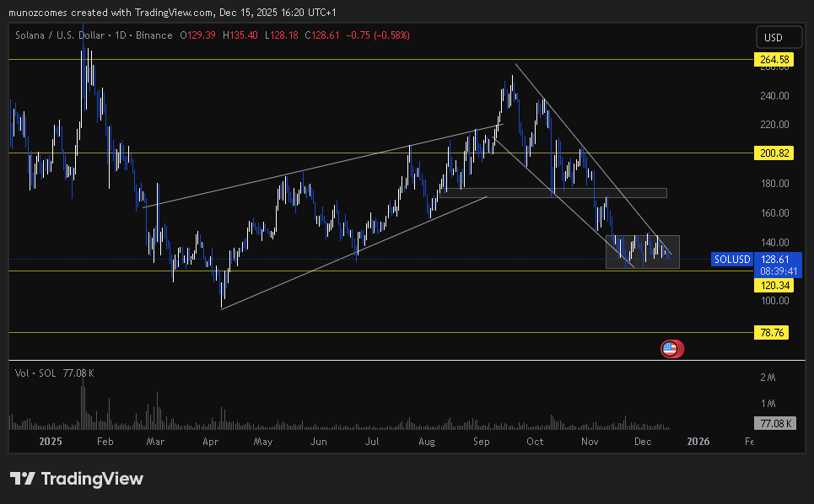Viewport: 814px width, 504px height.
Task: Click the 78.76 yellow price label
Action: (x=772, y=332)
